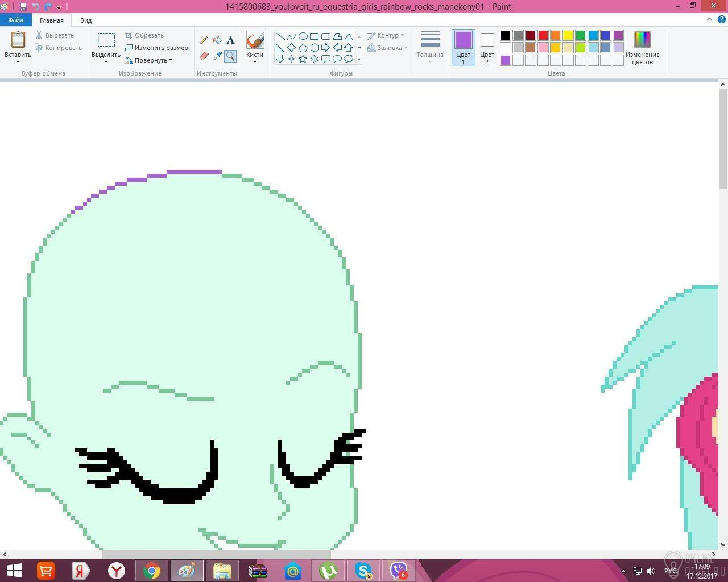Image resolution: width=728 pixels, height=582 pixels.
Task: Choose the Hexagon shape
Action: [x=314, y=48]
